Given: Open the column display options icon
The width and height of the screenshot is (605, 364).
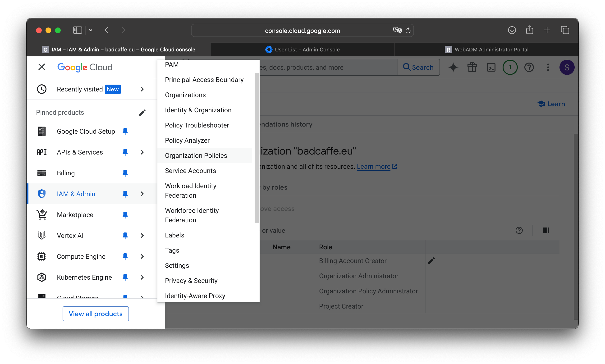Looking at the screenshot, I should 546,230.
